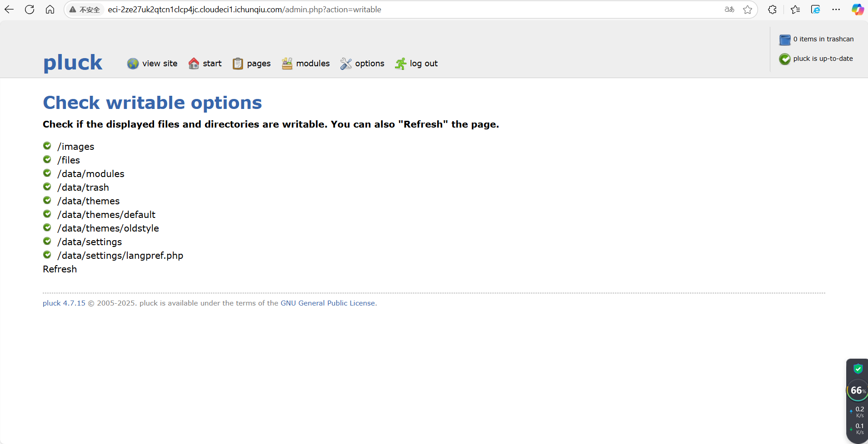Click green check next to /data/themes/default
This screenshot has width=868, height=444.
click(47, 214)
